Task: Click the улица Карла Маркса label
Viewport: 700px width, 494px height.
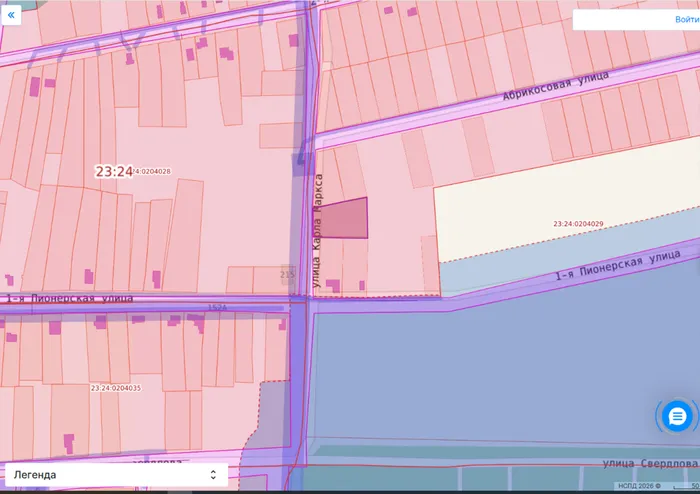Action: 317,231
